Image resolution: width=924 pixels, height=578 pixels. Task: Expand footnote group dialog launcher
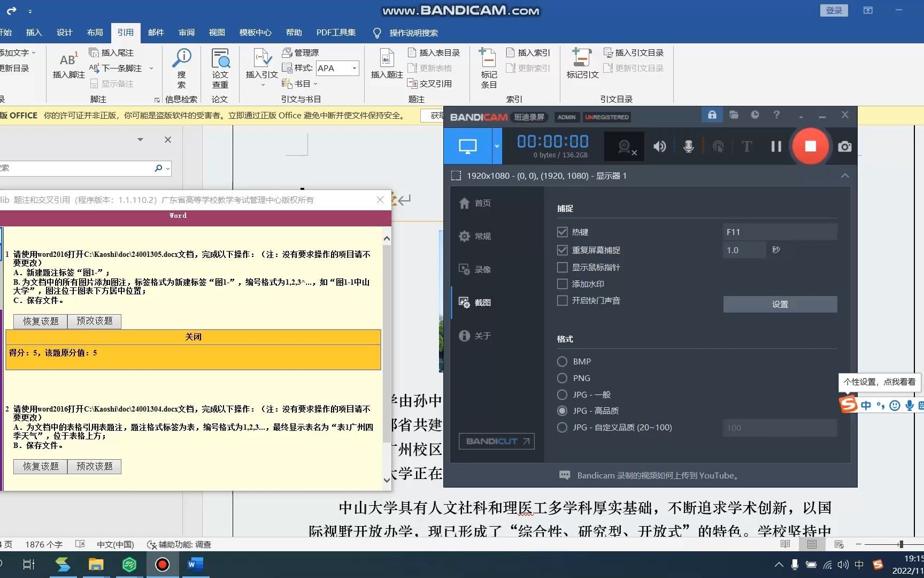click(157, 100)
